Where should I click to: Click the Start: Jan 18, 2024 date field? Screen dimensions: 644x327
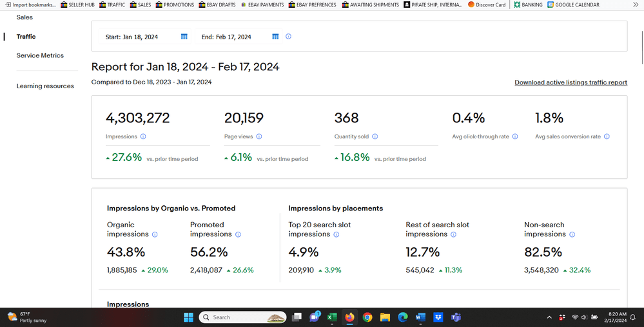point(144,37)
